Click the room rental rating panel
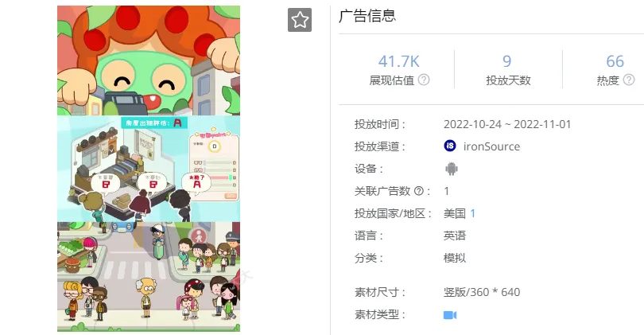This screenshot has width=644, height=335. [x=149, y=169]
